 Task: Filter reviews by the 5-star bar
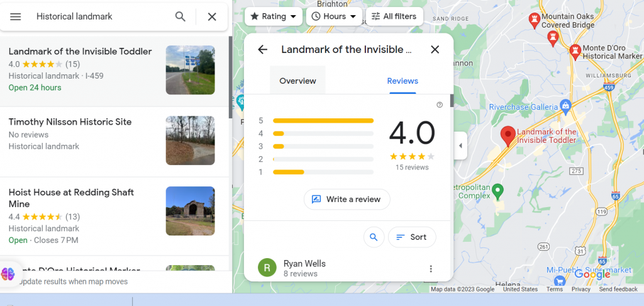pos(323,120)
